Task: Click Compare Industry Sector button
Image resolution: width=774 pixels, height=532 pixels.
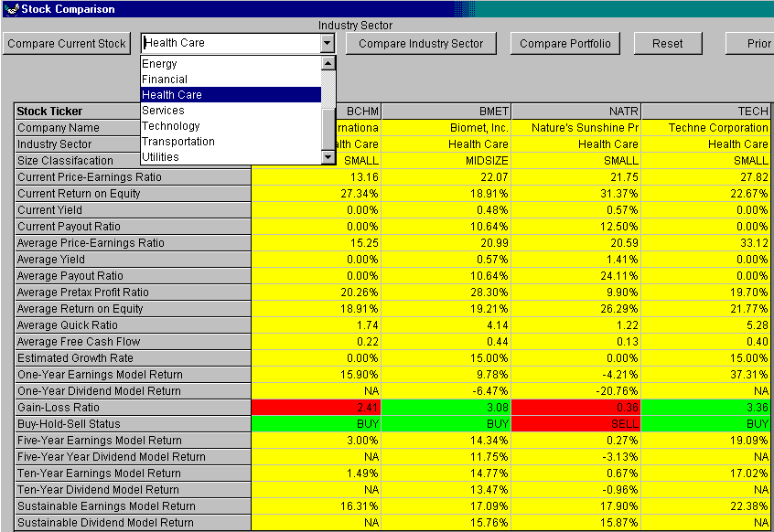Action: point(421,43)
